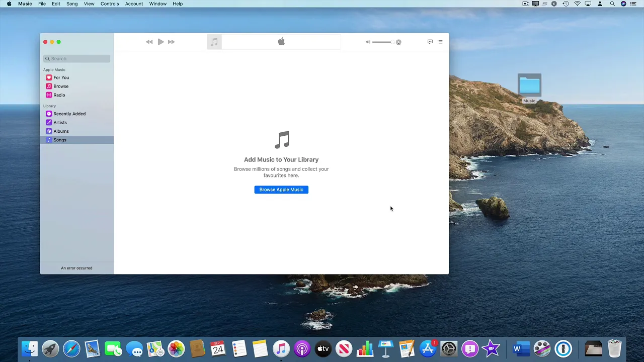Click the Songs note icon in sidebar
644x362 pixels.
tap(49, 140)
